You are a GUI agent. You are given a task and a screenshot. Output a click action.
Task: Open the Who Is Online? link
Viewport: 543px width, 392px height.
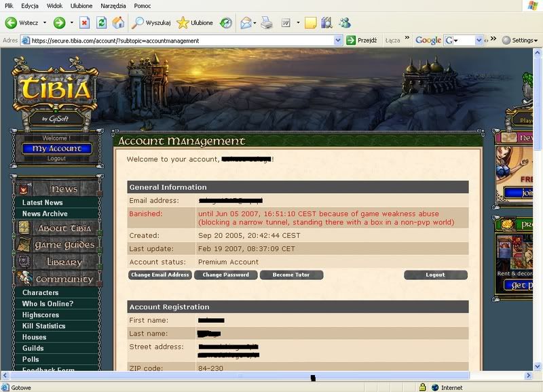pos(48,303)
